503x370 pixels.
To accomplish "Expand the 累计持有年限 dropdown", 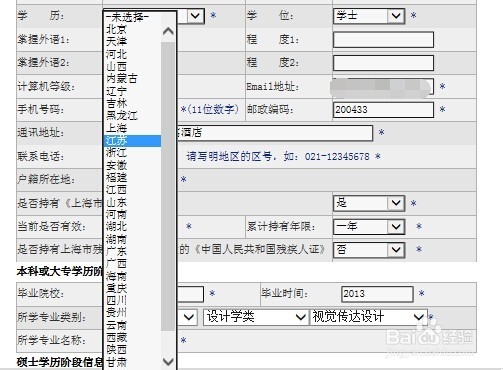I will coord(369,227).
